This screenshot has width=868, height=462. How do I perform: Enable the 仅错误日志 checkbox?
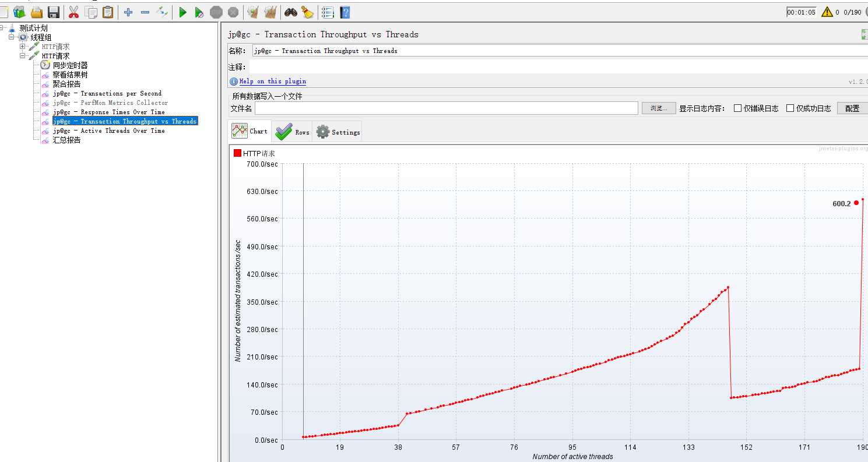point(737,108)
